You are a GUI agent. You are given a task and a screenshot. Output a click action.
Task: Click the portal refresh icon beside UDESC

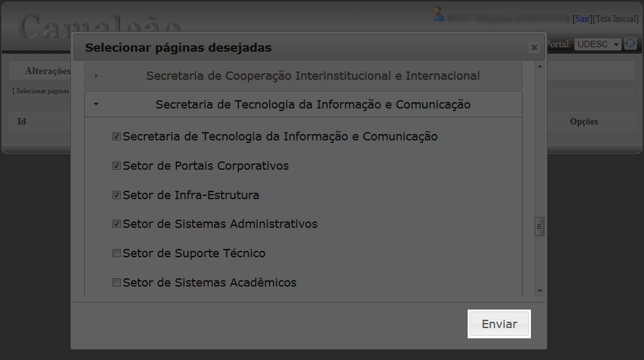[630, 43]
